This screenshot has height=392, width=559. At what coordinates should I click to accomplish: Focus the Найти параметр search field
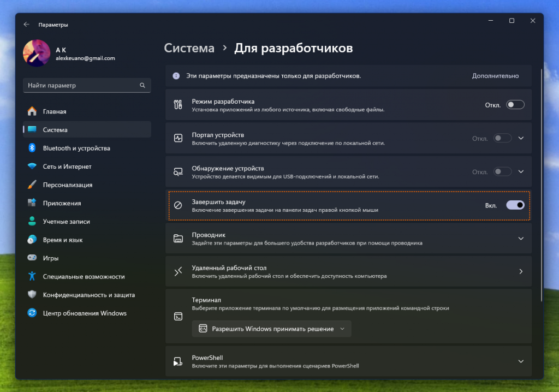pos(87,85)
